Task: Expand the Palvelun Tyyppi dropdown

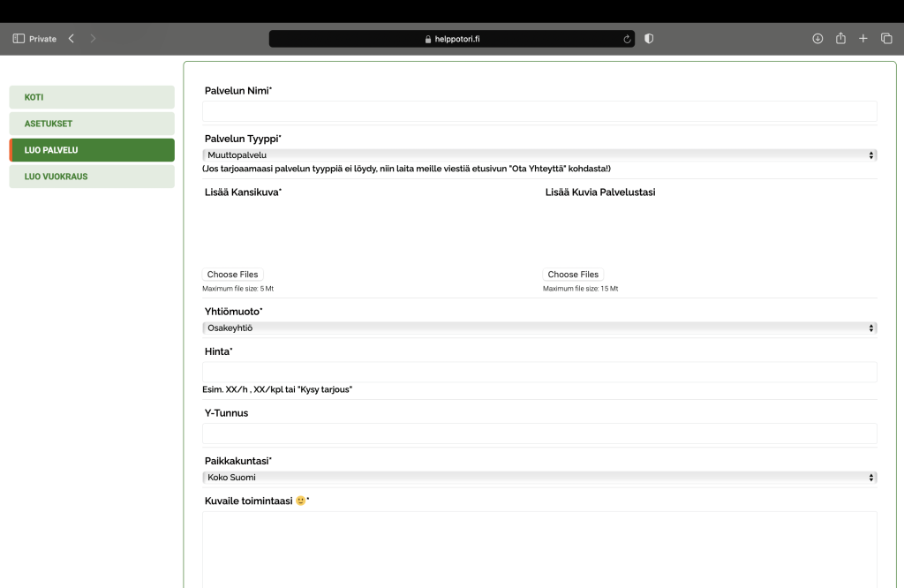Action: (539, 155)
